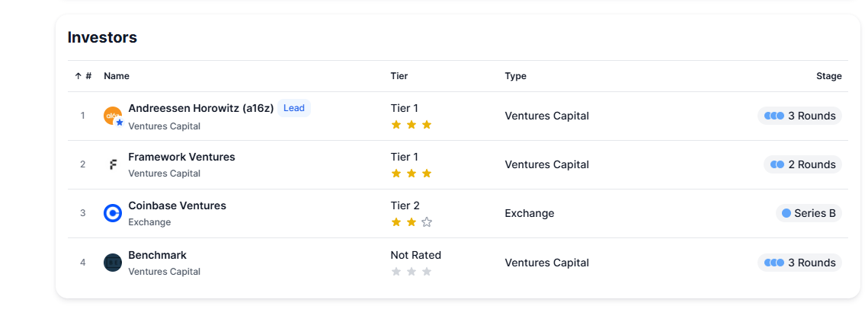Click Andreessen Horowitz's 3 Rounds stage badge
The image size is (868, 309).
[x=799, y=116]
